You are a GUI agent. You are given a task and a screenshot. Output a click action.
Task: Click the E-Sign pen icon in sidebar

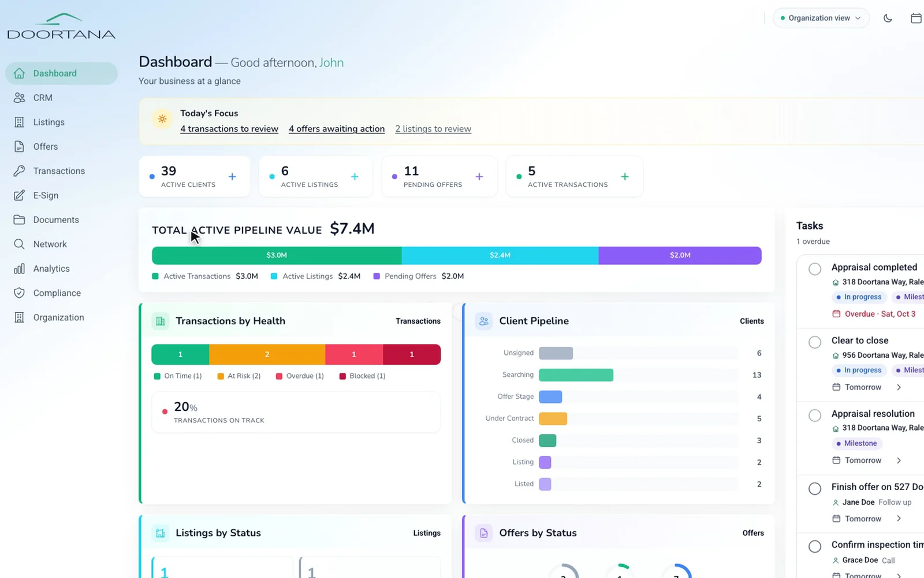19,195
